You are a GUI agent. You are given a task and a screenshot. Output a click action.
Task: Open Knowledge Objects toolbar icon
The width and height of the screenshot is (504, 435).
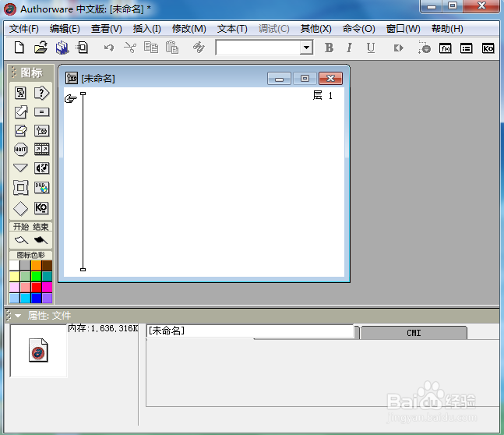click(488, 48)
